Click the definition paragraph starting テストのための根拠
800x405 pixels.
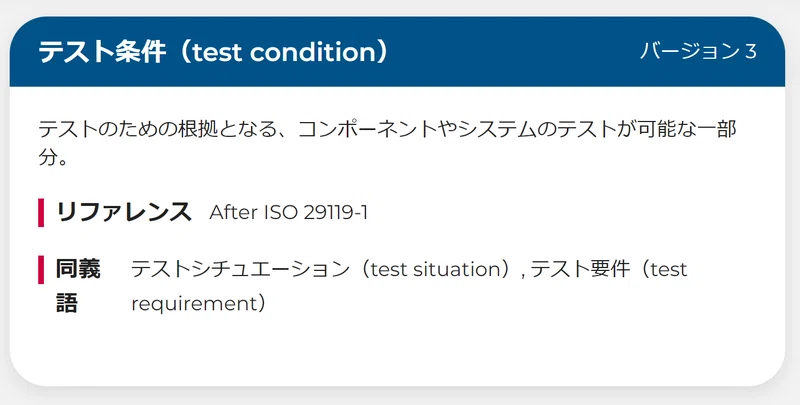388,143
